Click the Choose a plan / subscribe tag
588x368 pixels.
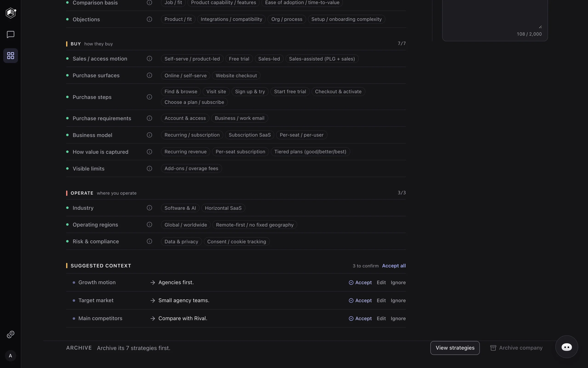coord(194,102)
